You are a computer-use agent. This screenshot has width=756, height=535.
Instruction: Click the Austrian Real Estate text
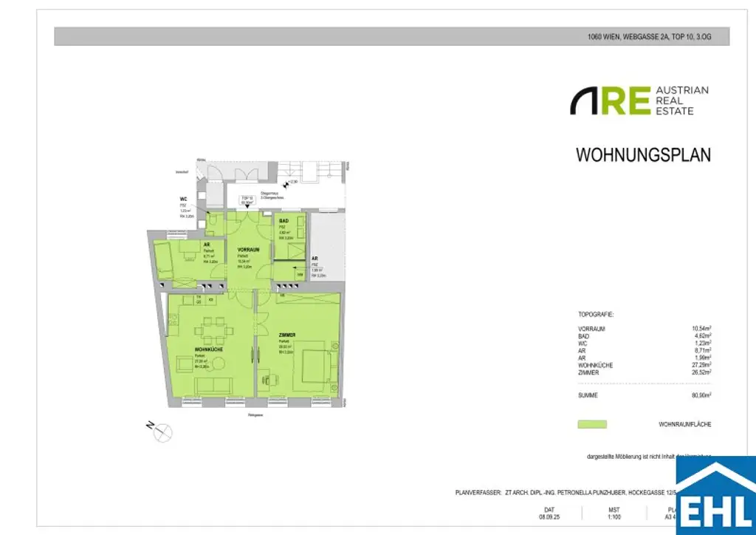click(681, 100)
